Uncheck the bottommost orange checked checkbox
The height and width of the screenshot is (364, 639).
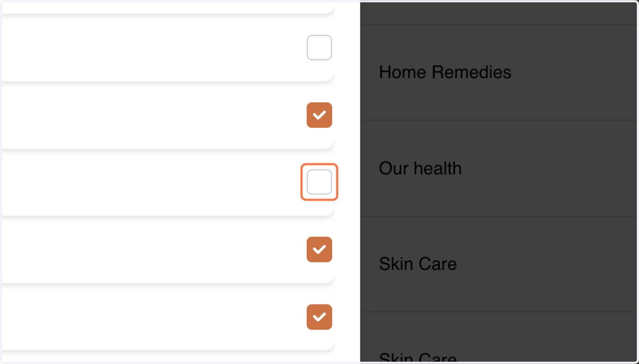[319, 317]
